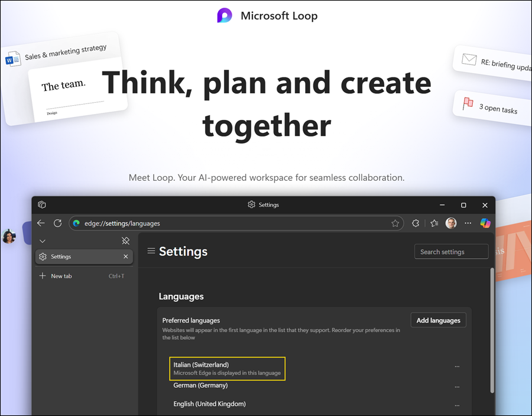Click the user profile avatar
Viewport: 532px width, 416px height.
pyautogui.click(x=451, y=223)
